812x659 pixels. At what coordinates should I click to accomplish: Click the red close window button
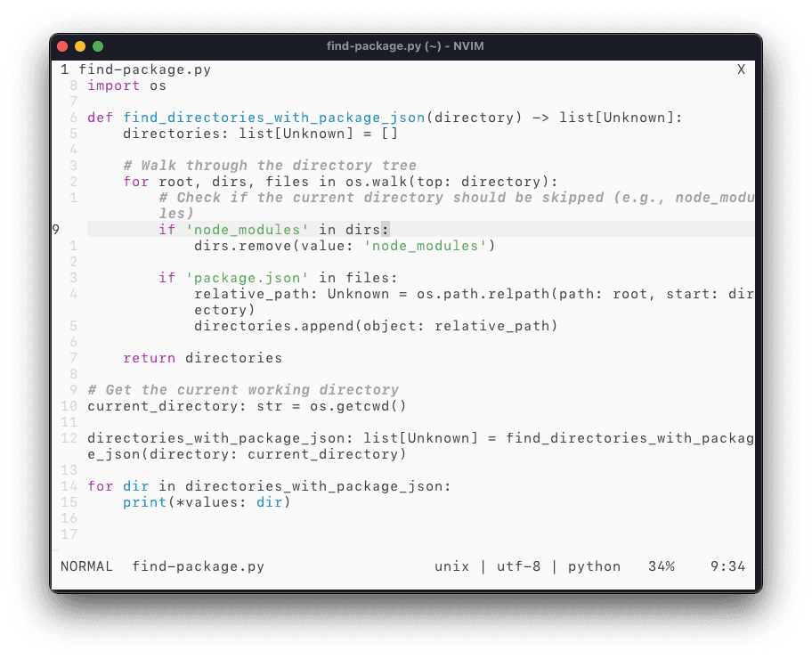pyautogui.click(x=62, y=46)
